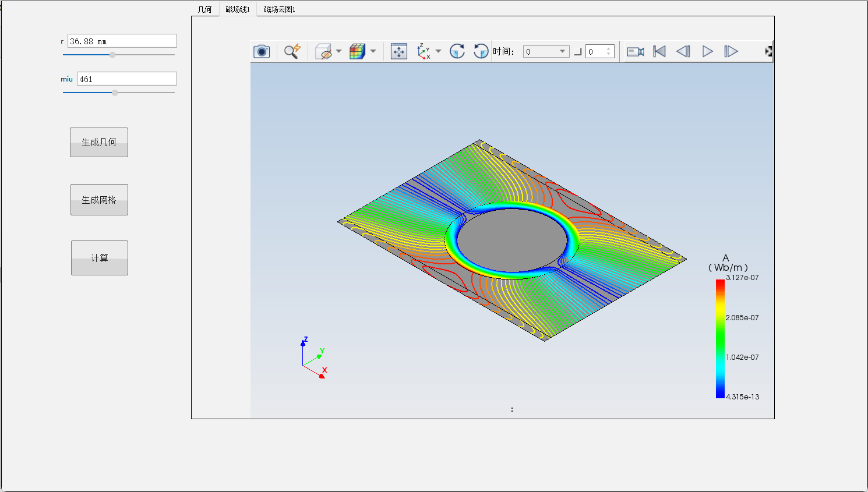Click legend value 1.042e-07
The width and height of the screenshot is (868, 492).
click(742, 358)
